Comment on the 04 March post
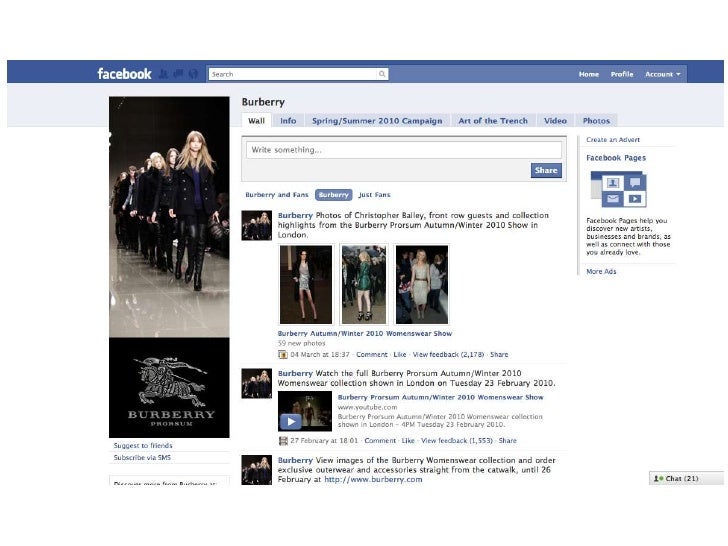Viewport: 728px width, 546px height. [371, 355]
